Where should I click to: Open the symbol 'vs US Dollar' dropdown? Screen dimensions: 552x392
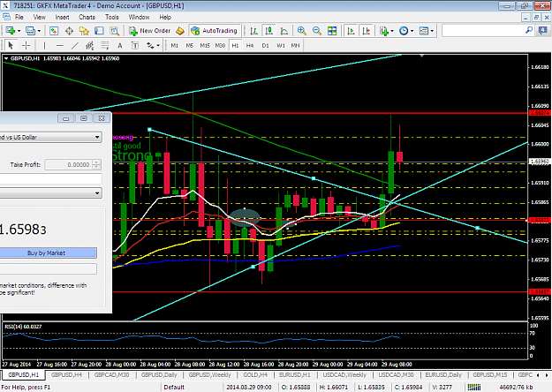pyautogui.click(x=97, y=137)
